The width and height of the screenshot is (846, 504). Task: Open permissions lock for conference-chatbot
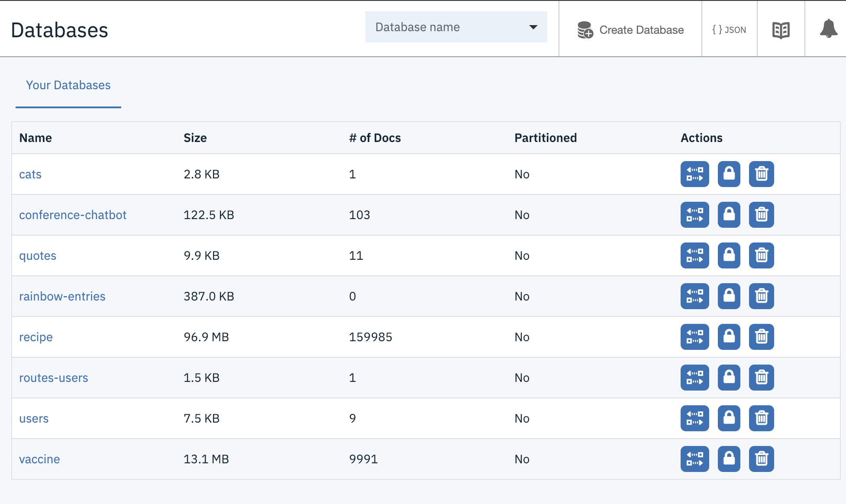(729, 215)
